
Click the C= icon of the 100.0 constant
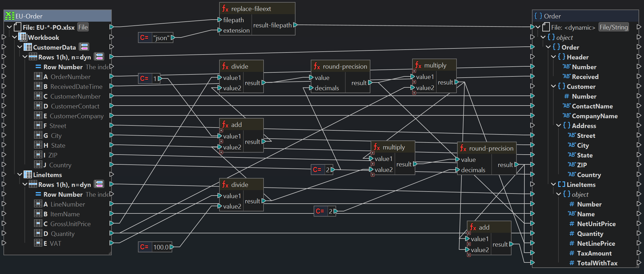[x=144, y=247]
